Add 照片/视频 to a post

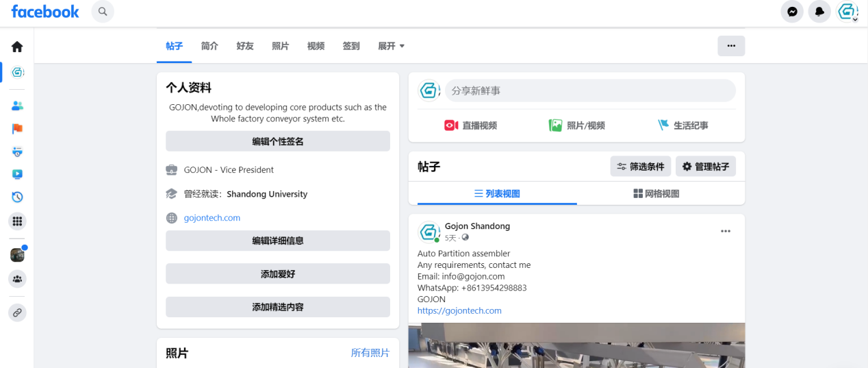[576, 125]
